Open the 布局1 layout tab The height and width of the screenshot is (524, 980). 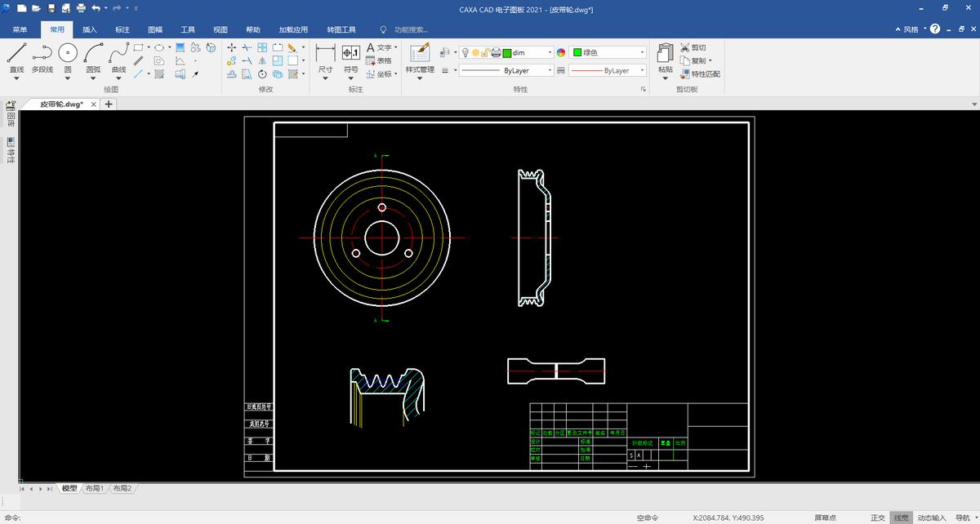pyautogui.click(x=96, y=488)
